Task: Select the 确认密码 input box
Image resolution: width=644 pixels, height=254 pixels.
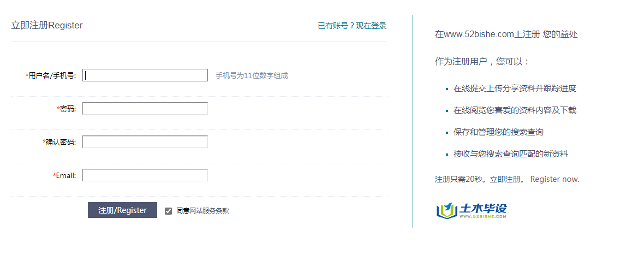Action: pyautogui.click(x=145, y=142)
